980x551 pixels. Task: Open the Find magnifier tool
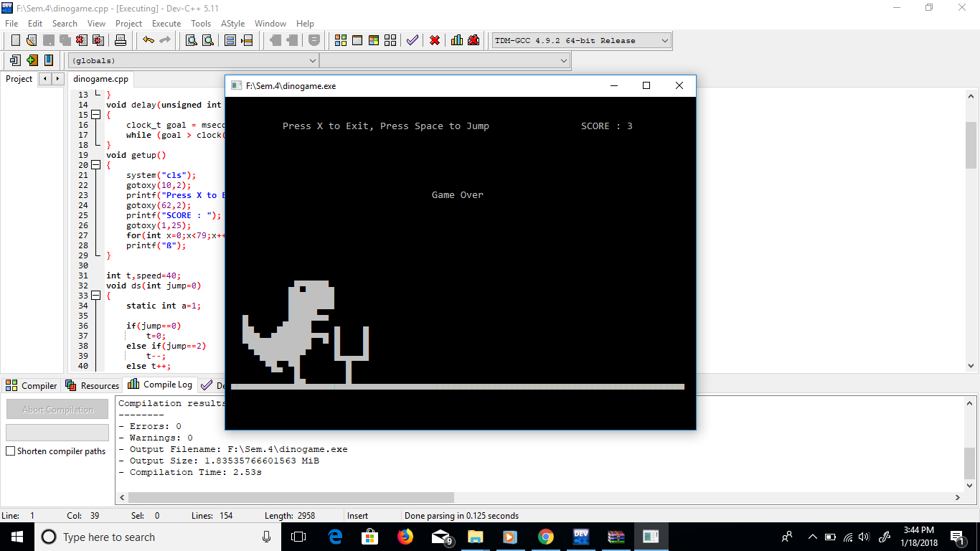click(x=192, y=40)
